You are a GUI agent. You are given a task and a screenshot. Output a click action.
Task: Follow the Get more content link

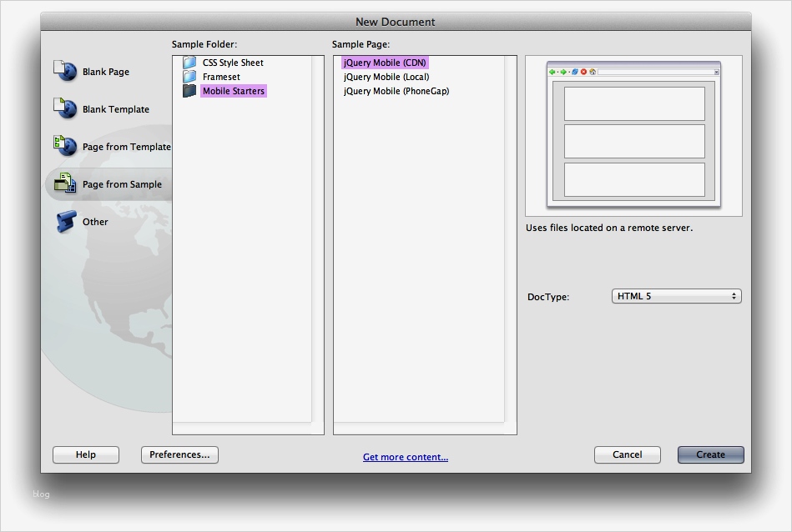coord(405,457)
